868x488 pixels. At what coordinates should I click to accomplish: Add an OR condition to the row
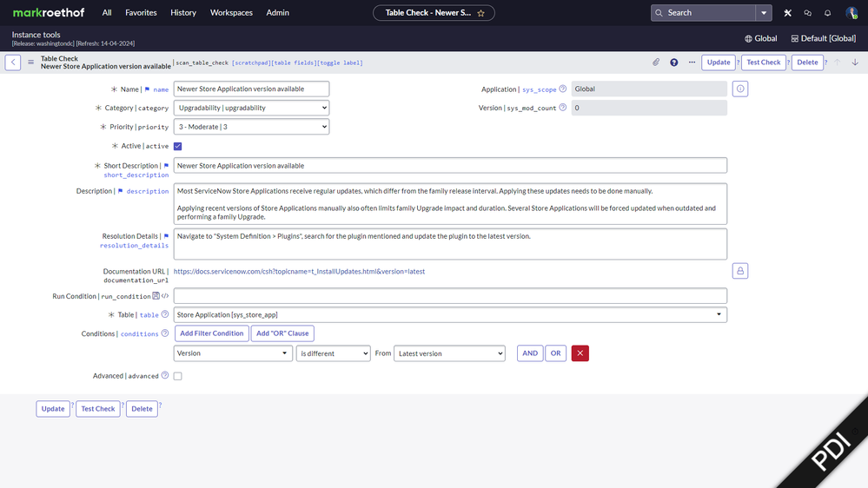(x=555, y=353)
